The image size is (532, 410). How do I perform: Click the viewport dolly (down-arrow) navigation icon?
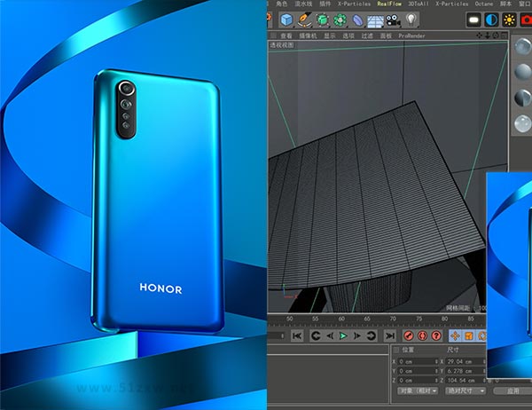[x=487, y=35]
